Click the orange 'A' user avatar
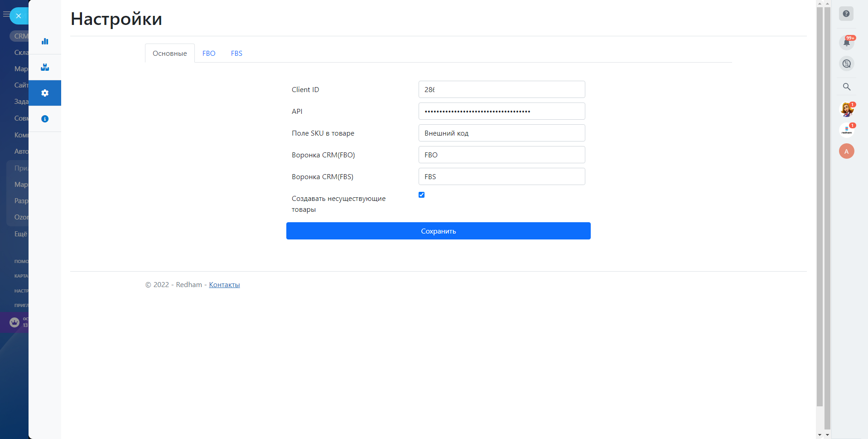868x439 pixels. [846, 151]
